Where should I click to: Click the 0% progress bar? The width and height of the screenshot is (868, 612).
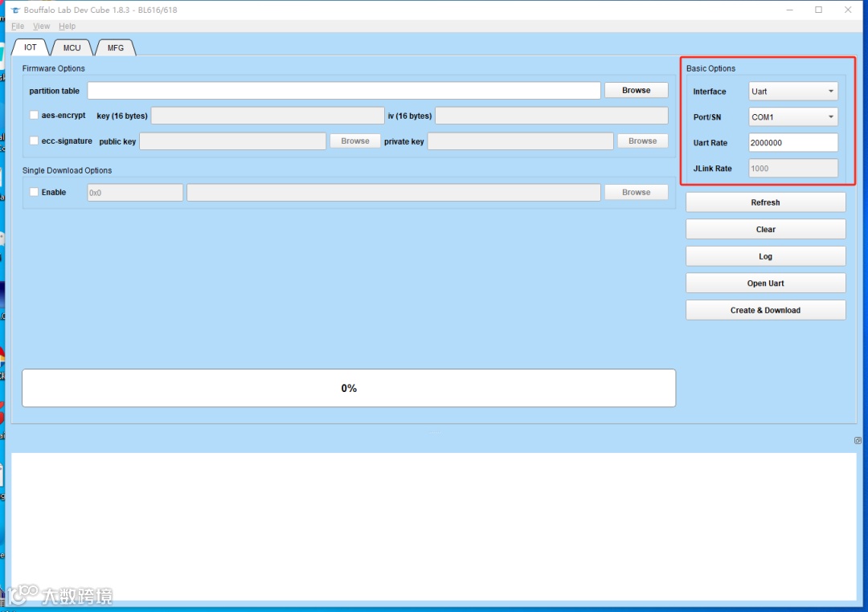349,388
